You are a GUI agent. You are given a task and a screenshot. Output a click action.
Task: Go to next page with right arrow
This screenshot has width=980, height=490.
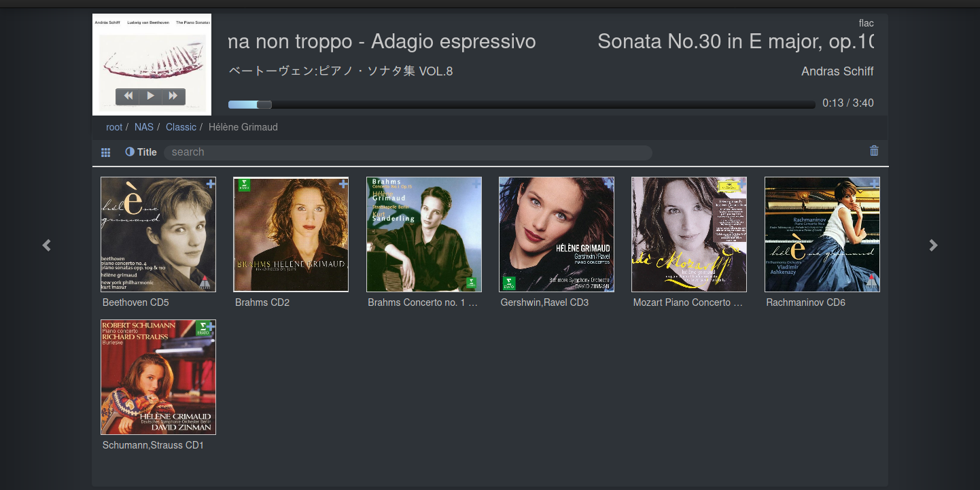pos(934,245)
